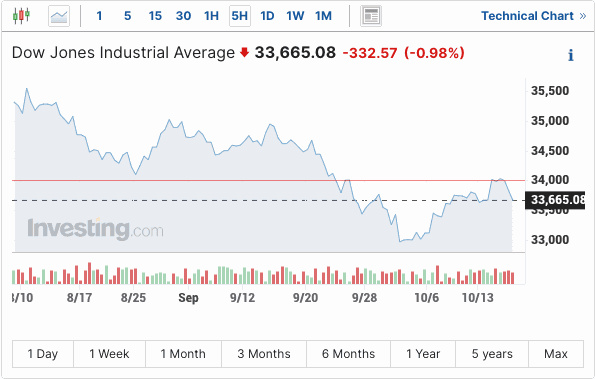Click the 9/28 date label
Viewport: 595px width, 379px height.
[x=364, y=298]
